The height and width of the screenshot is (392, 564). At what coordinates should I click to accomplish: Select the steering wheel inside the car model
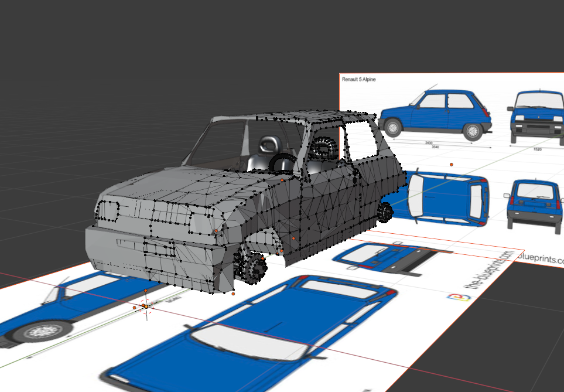(x=282, y=163)
